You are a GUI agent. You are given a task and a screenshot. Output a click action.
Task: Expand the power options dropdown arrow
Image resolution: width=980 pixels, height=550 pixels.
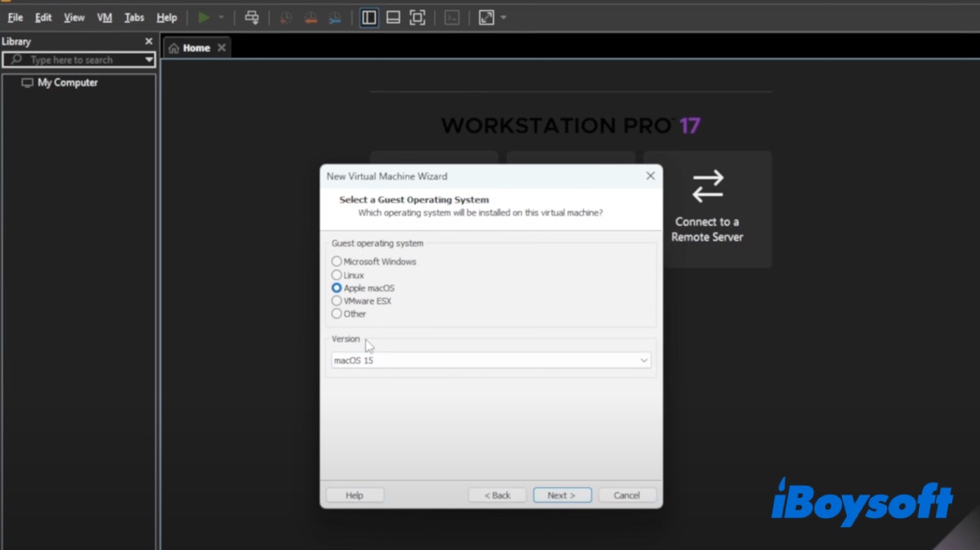coord(221,17)
